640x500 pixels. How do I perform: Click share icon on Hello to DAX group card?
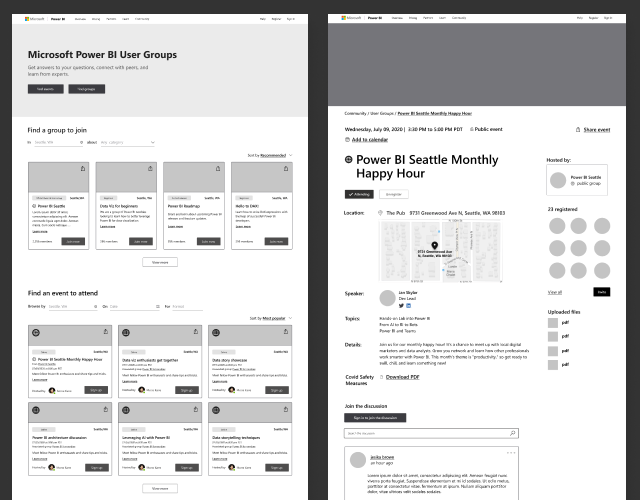click(x=287, y=169)
